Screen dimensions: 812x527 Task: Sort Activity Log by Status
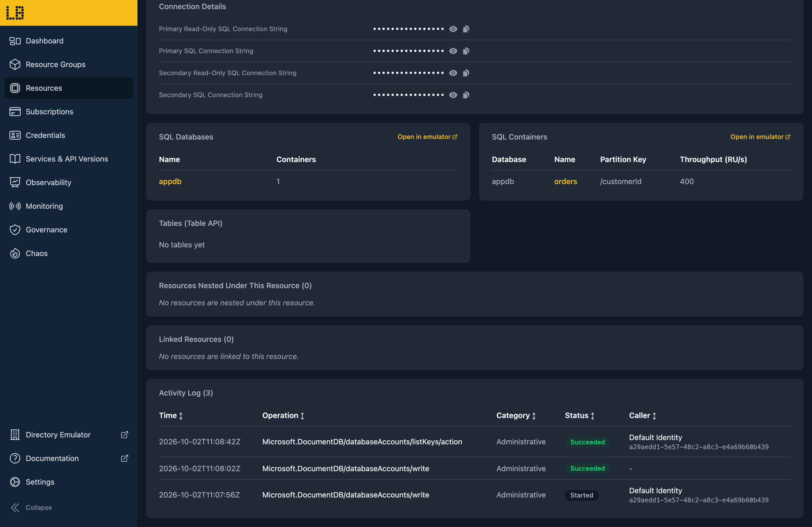tap(580, 416)
